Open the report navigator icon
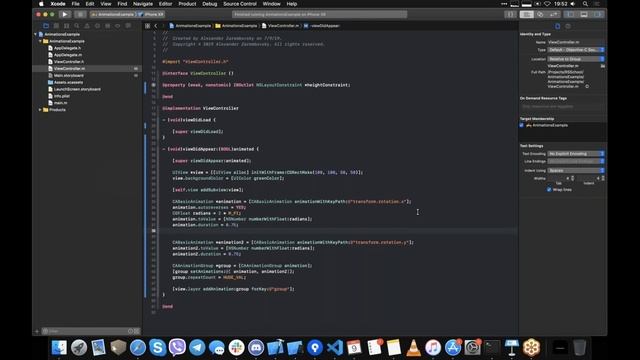The width and height of the screenshot is (640, 360). (128, 26)
